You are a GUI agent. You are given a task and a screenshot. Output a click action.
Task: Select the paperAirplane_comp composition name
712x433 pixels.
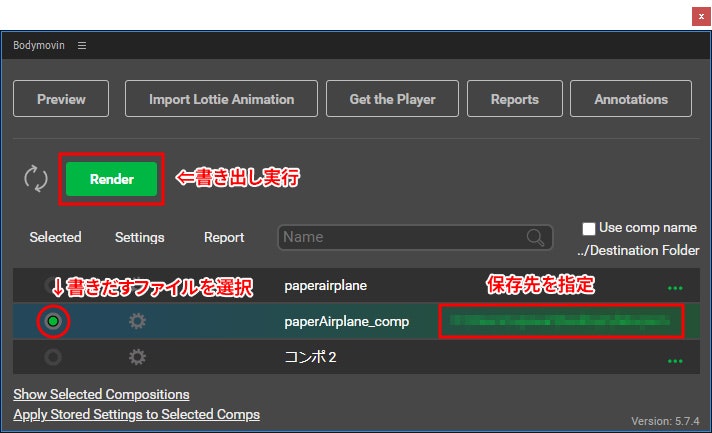click(x=346, y=321)
